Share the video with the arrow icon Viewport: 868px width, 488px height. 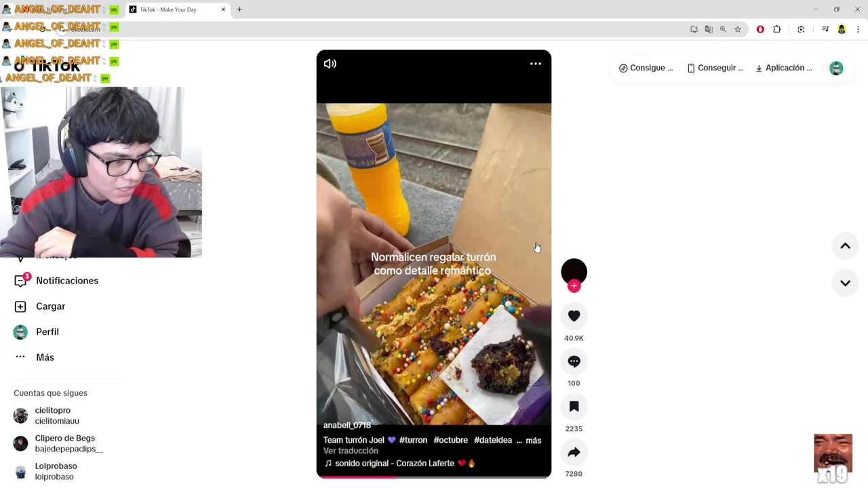click(x=574, y=452)
